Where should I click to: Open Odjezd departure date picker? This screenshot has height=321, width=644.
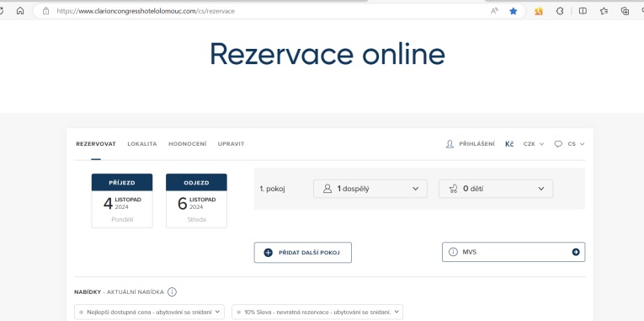pos(196,201)
